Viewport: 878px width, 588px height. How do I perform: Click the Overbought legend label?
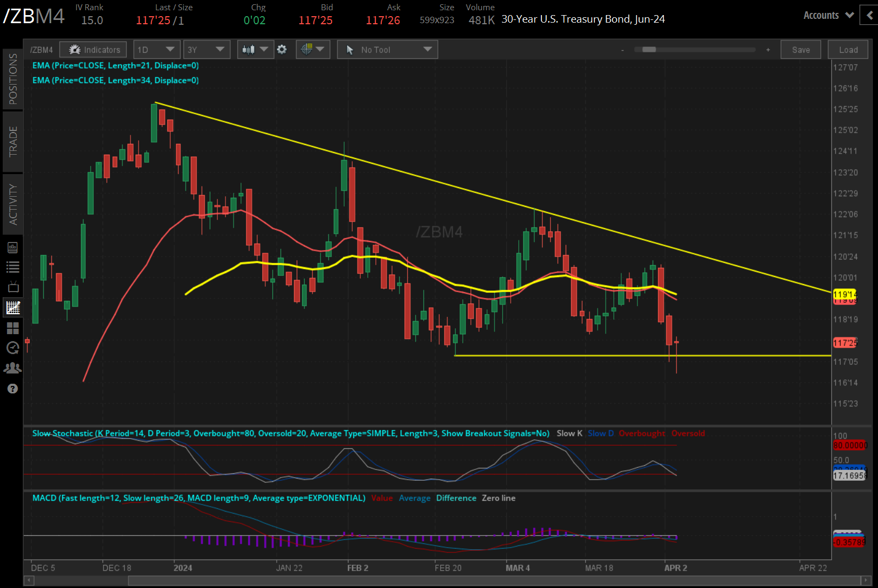[x=642, y=433]
